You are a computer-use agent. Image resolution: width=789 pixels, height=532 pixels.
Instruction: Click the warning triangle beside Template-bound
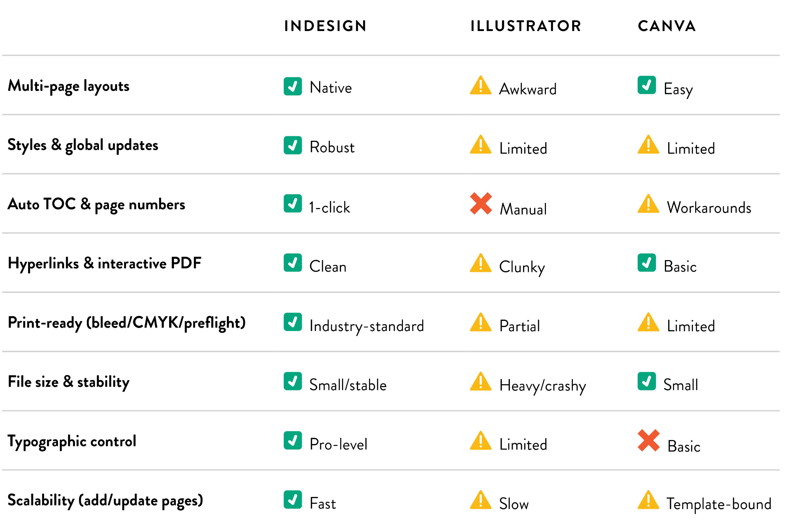[648, 500]
